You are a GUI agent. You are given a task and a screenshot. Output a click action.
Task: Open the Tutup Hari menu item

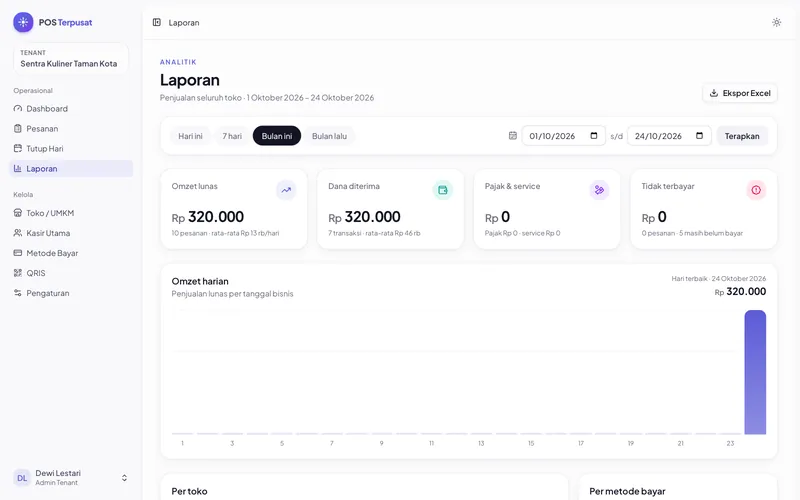point(71,148)
